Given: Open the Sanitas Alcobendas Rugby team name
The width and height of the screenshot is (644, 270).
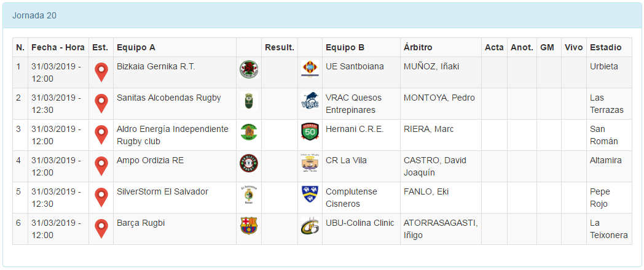Looking at the screenshot, I should [x=169, y=98].
